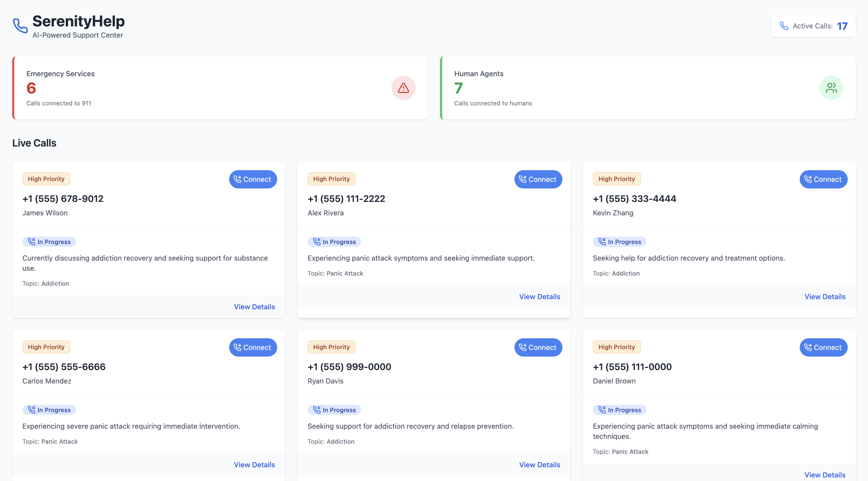Image resolution: width=868 pixels, height=481 pixels.
Task: Open View Details for Ryan Davis
Action: coord(540,464)
